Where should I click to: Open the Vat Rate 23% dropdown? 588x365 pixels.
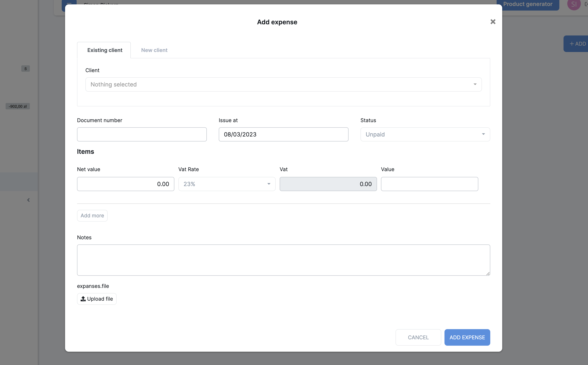227,184
